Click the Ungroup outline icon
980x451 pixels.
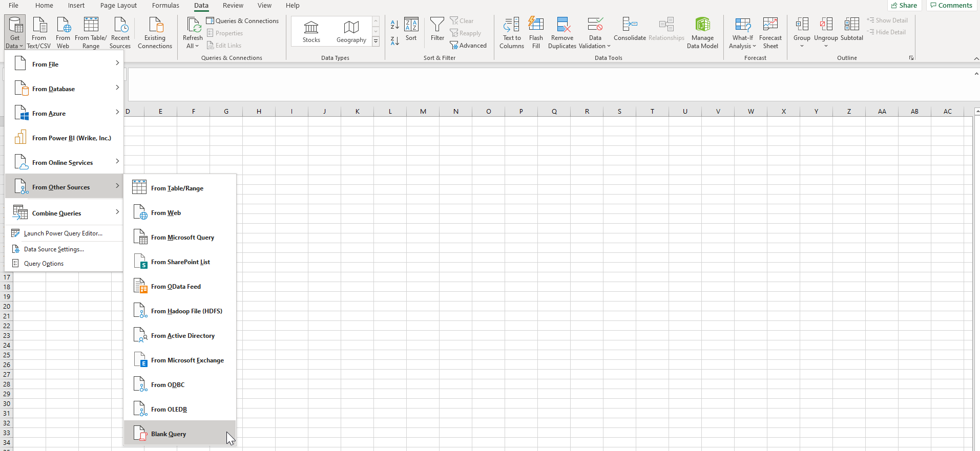(826, 25)
